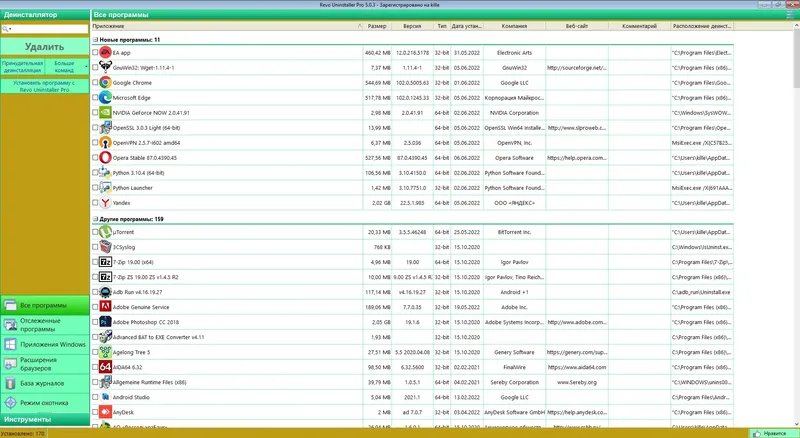Image resolution: width=800 pixels, height=438 pixels.
Task: Click the big 'Удалить' button
Action: point(45,46)
